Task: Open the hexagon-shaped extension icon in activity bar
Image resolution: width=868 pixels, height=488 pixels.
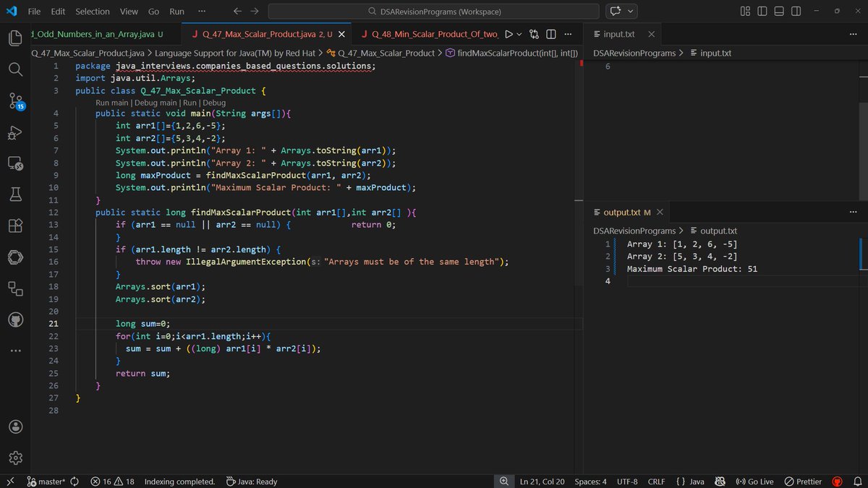Action: [16, 257]
